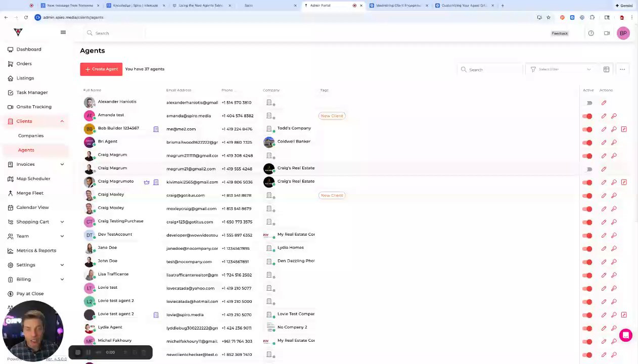Click key icon in Jane Doe row

614,249
